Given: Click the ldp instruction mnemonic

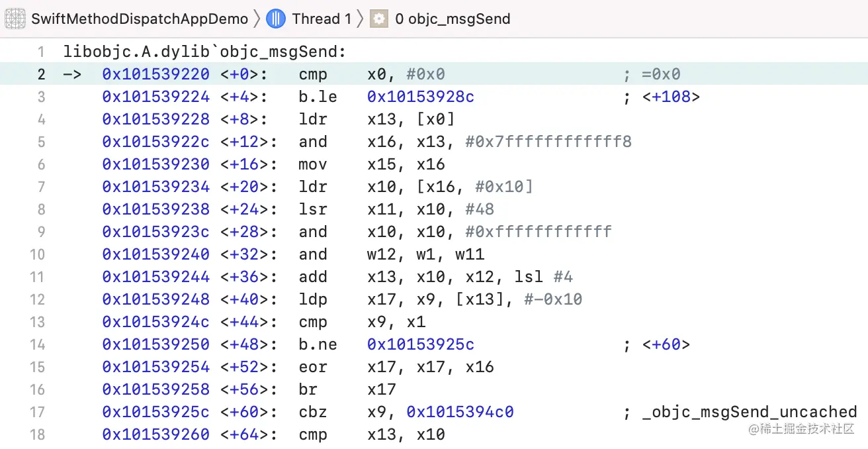Looking at the screenshot, I should (313, 299).
